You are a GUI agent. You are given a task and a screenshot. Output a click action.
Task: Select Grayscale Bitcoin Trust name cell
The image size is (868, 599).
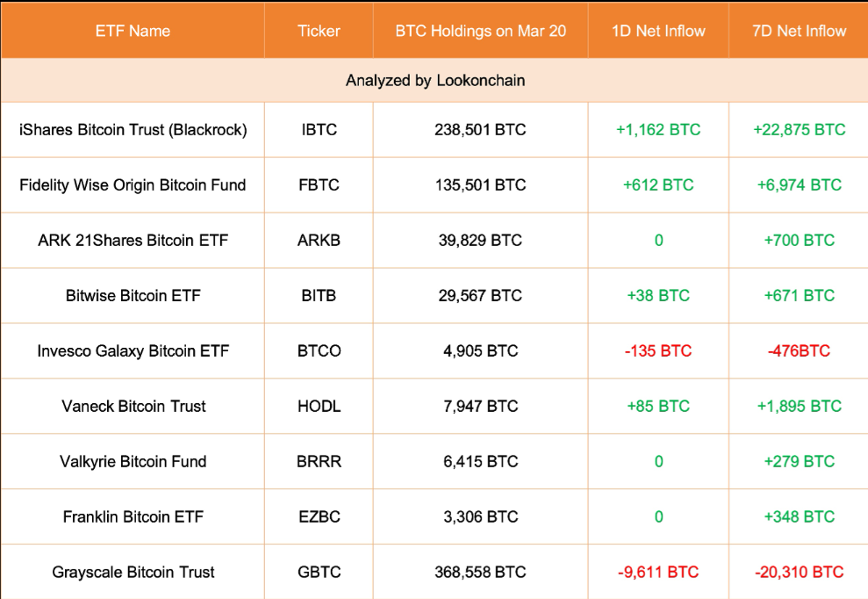point(133,573)
